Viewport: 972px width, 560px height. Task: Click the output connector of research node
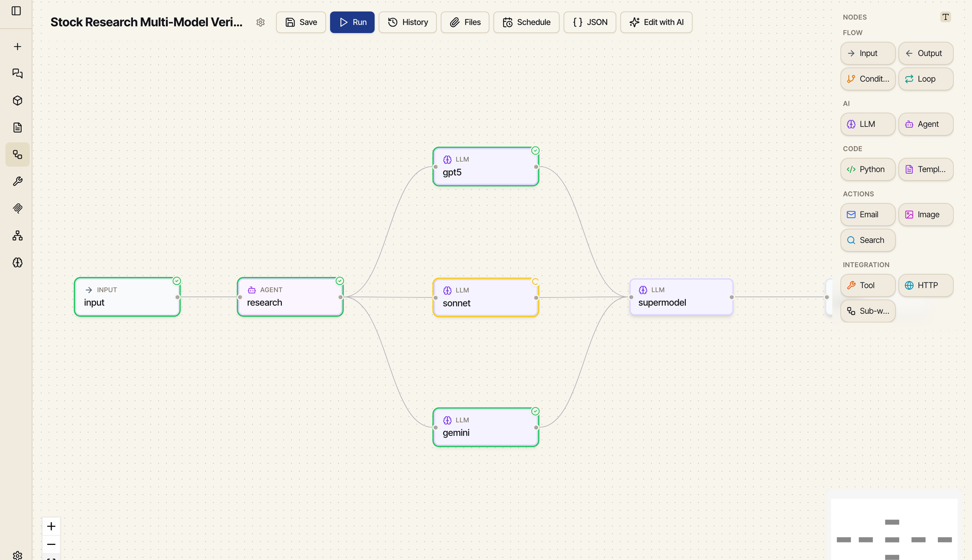341,297
